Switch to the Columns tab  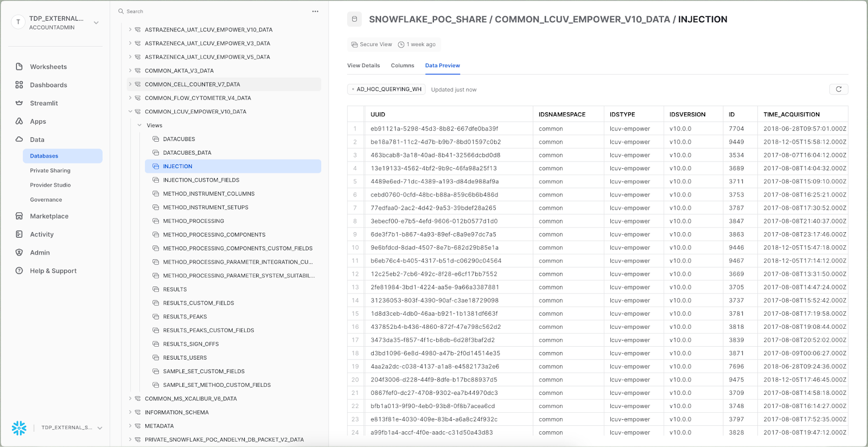click(x=403, y=66)
